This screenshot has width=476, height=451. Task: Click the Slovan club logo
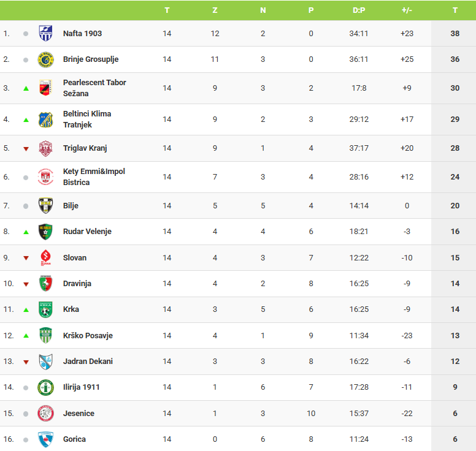point(45,257)
